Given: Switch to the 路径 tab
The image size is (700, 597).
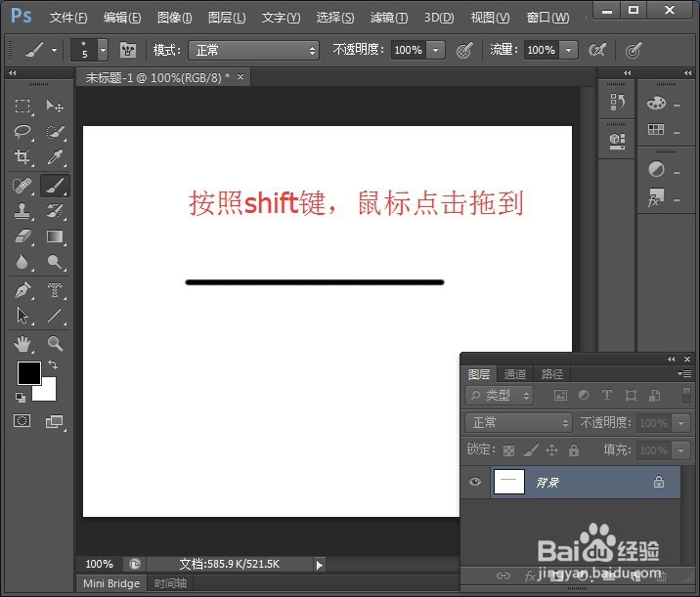Looking at the screenshot, I should (552, 373).
